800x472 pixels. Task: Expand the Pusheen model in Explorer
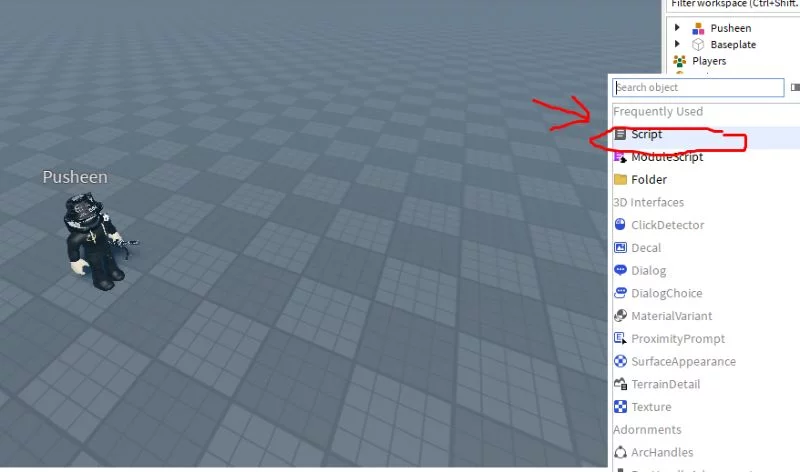pyautogui.click(x=678, y=29)
